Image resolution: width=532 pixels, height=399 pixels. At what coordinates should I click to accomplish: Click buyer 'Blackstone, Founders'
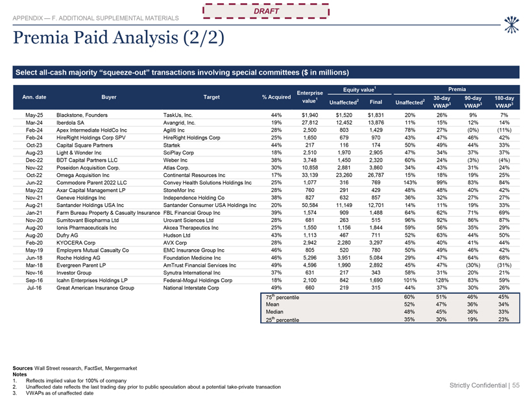(82, 115)
